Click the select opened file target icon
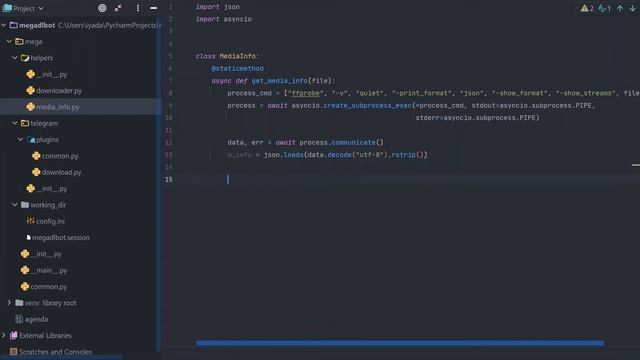This screenshot has width=640, height=360. (x=102, y=8)
